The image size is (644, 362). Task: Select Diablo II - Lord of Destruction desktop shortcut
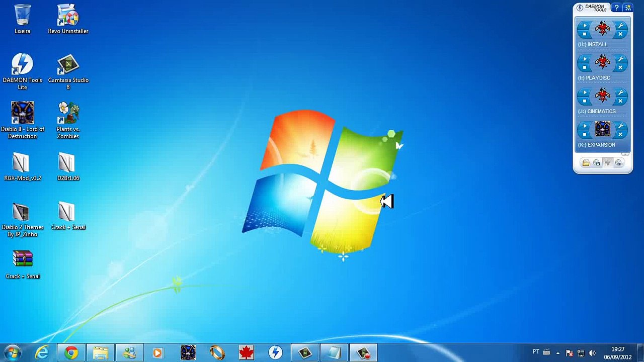coord(22,121)
